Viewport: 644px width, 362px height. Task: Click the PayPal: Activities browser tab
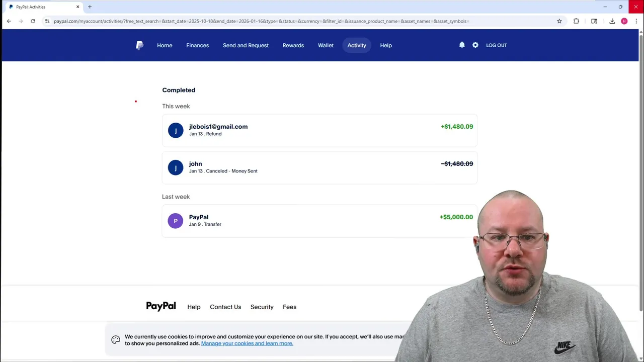44,7
